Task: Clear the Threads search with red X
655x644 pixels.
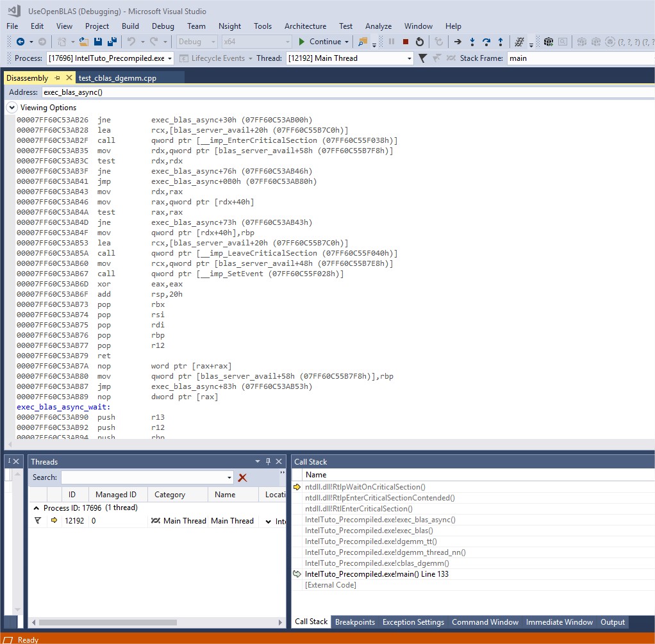Action: [x=242, y=477]
